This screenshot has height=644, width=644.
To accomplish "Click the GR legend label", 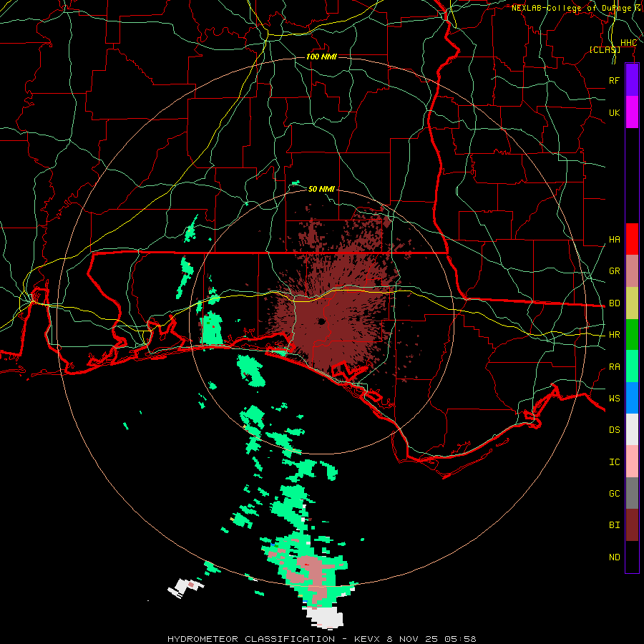I will point(614,271).
